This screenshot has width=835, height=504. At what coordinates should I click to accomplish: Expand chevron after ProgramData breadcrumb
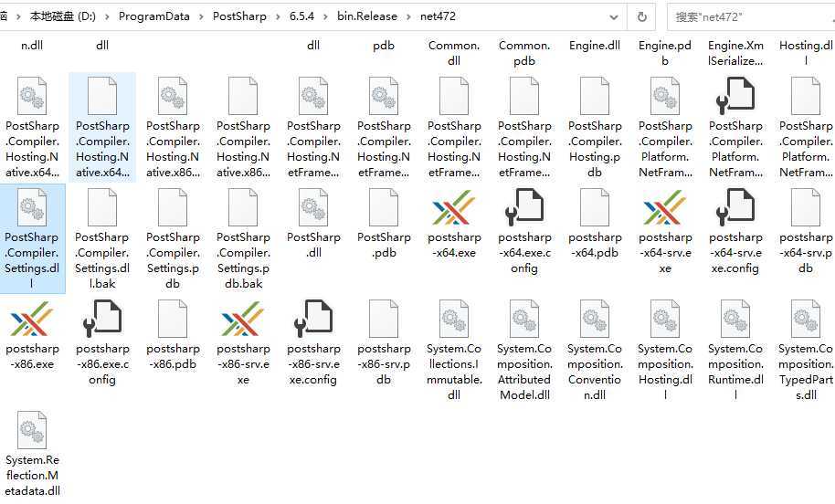201,16
